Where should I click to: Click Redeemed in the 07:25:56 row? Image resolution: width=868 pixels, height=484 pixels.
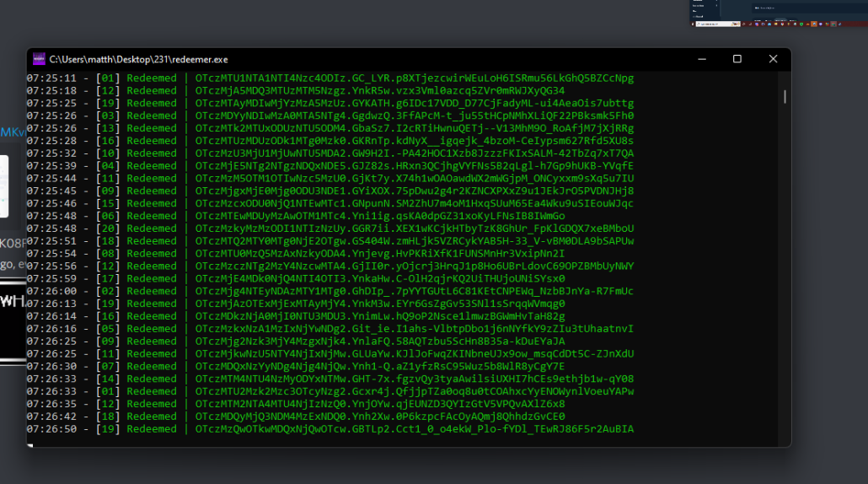[x=152, y=266]
